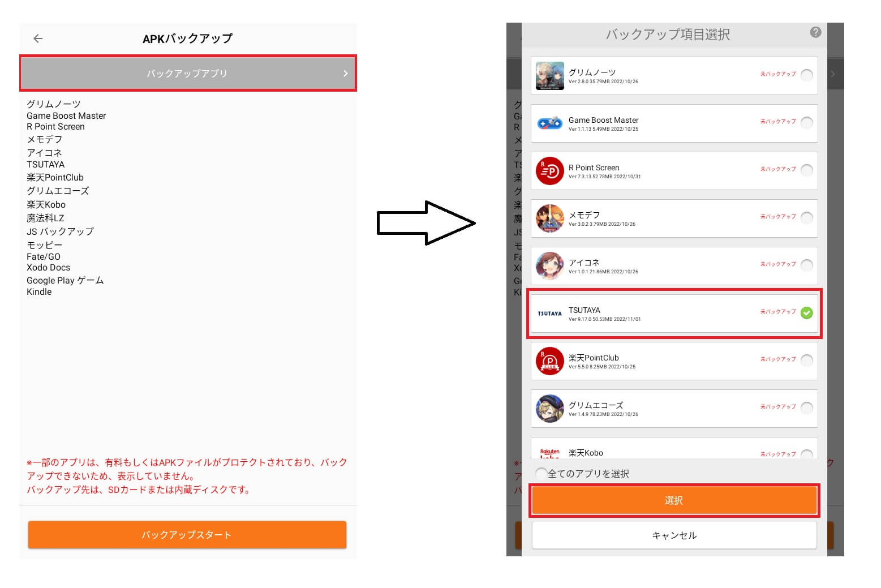Select the アイコネ radio button
This screenshot has height=588, width=881.
[807, 265]
